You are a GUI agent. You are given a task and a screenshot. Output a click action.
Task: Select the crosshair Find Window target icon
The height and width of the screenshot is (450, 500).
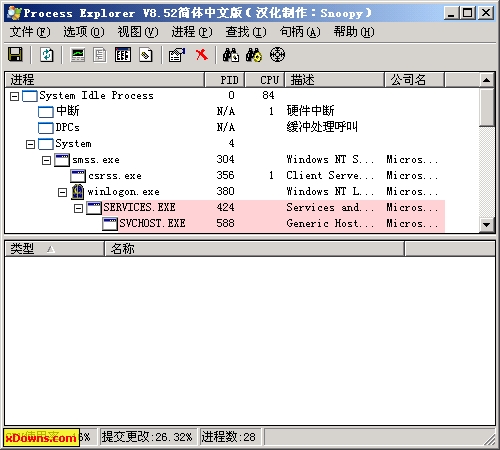click(x=277, y=55)
